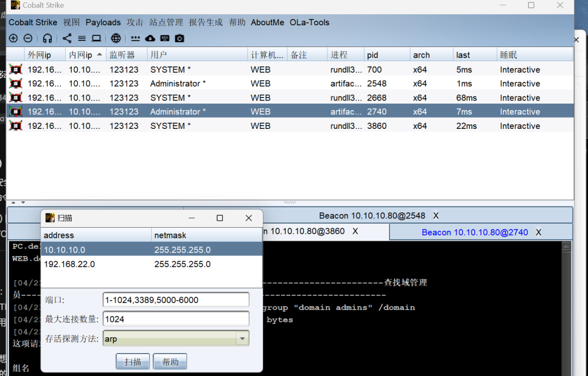View keystrokes using the keyboard icon
588x376 pixels.
(x=165, y=38)
